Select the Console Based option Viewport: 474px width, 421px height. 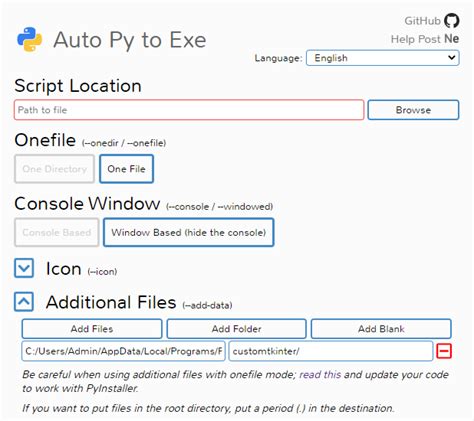[x=57, y=232]
